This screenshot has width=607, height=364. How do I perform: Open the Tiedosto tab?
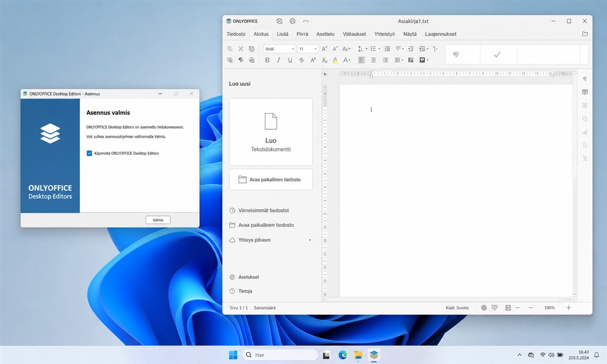236,34
